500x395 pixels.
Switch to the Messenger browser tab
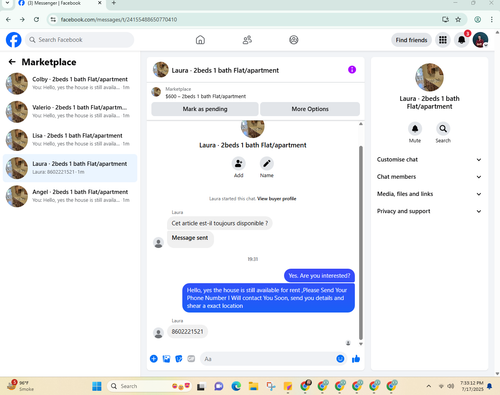(x=59, y=3)
